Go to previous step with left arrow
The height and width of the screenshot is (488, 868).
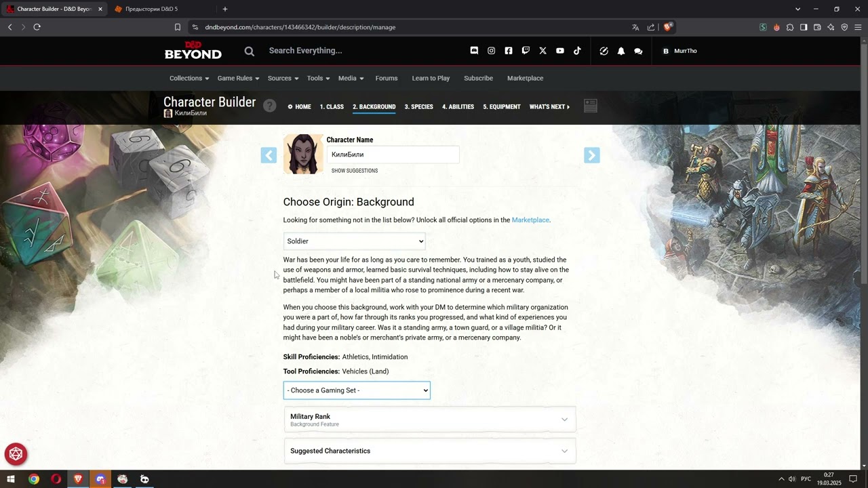pyautogui.click(x=269, y=155)
